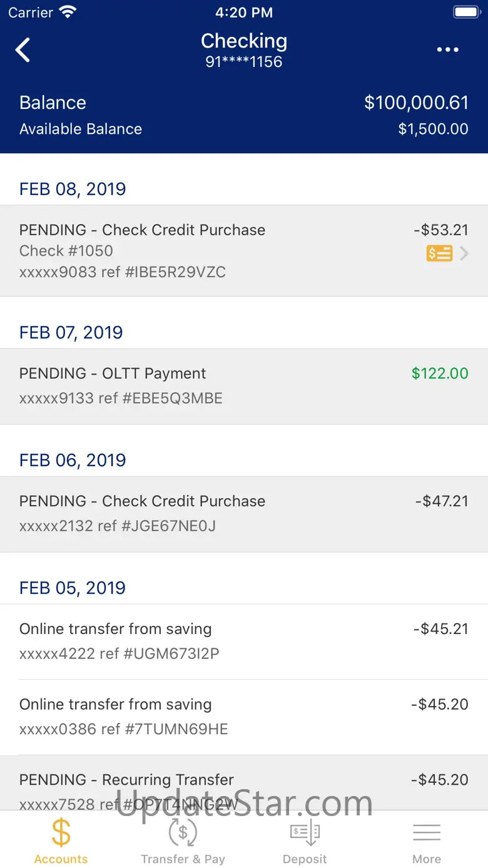488x868 pixels.
Task: Switch to Transfer & Pay tab label
Action: click(x=183, y=859)
